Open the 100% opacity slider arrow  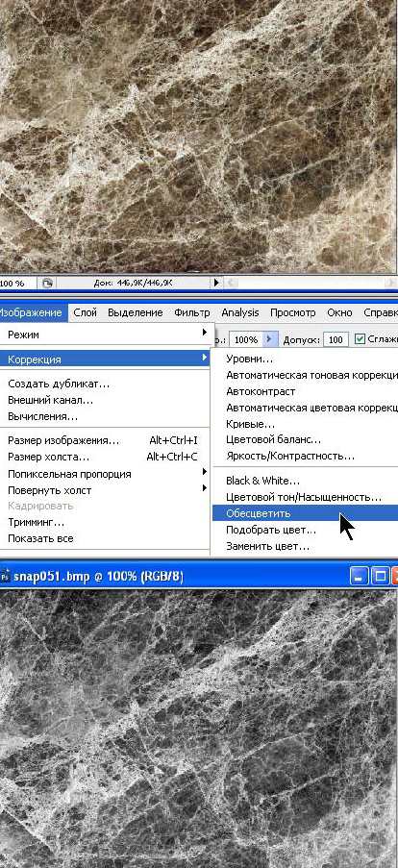click(269, 339)
